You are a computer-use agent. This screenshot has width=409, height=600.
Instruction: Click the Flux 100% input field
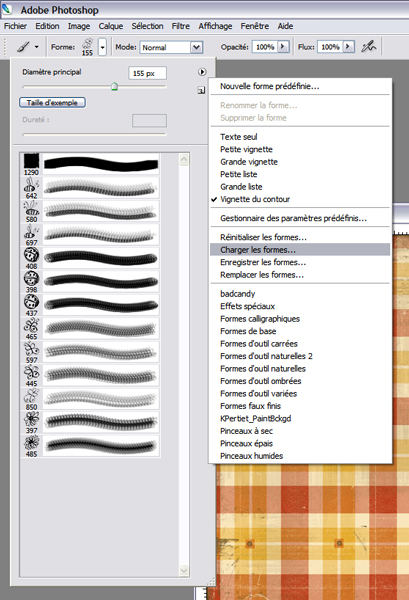(x=330, y=47)
